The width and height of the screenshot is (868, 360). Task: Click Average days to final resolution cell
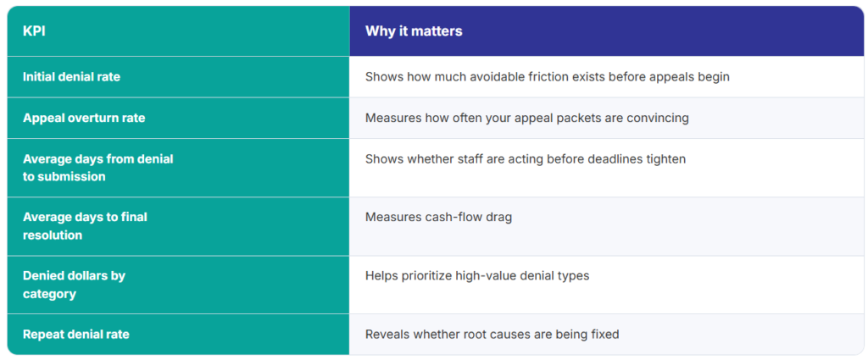178,226
